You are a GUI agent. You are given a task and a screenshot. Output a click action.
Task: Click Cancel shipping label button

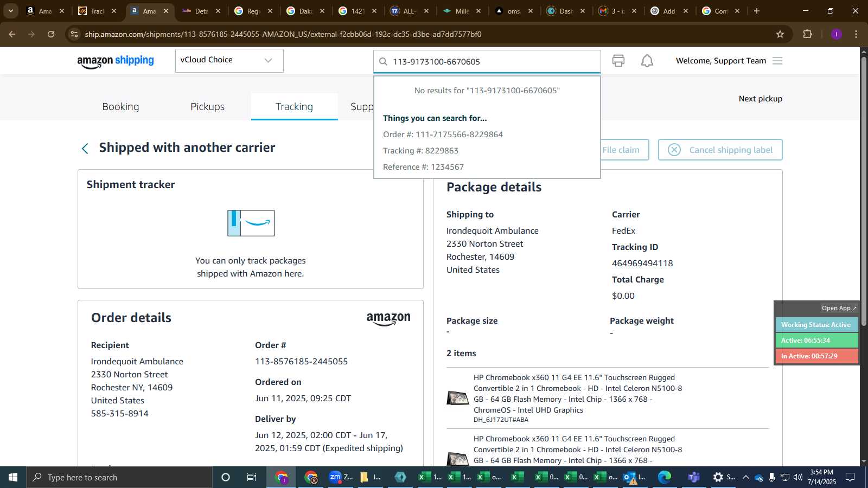pyautogui.click(x=720, y=150)
